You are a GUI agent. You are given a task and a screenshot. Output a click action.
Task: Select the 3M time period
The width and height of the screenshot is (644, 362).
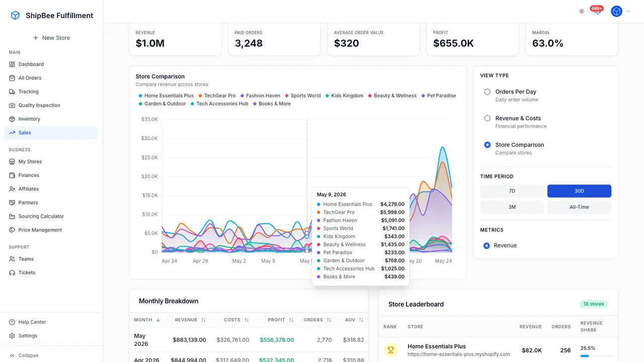(512, 207)
